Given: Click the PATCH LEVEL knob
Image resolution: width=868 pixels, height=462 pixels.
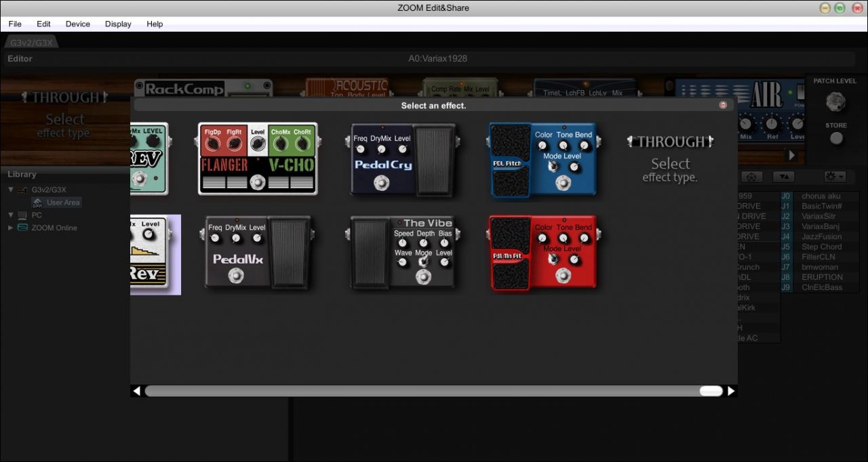Looking at the screenshot, I should (x=836, y=102).
